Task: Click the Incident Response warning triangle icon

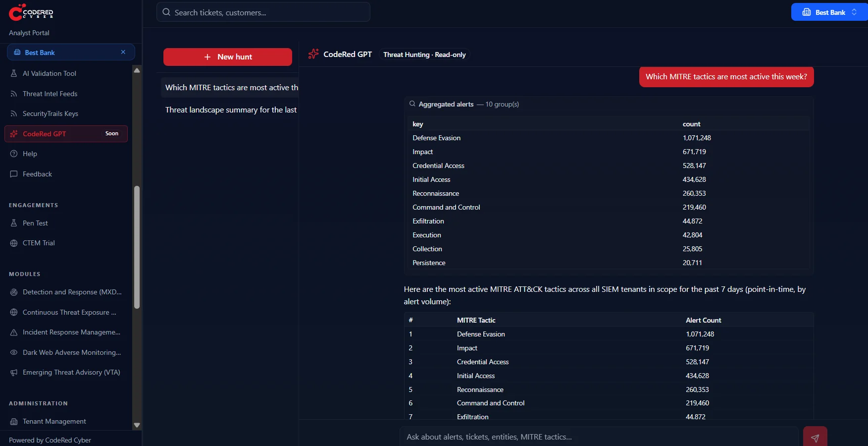Action: click(x=14, y=333)
